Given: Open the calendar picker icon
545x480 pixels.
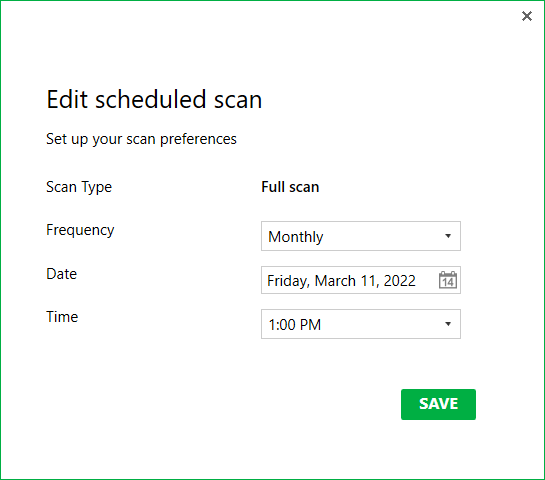Looking at the screenshot, I should click(448, 280).
